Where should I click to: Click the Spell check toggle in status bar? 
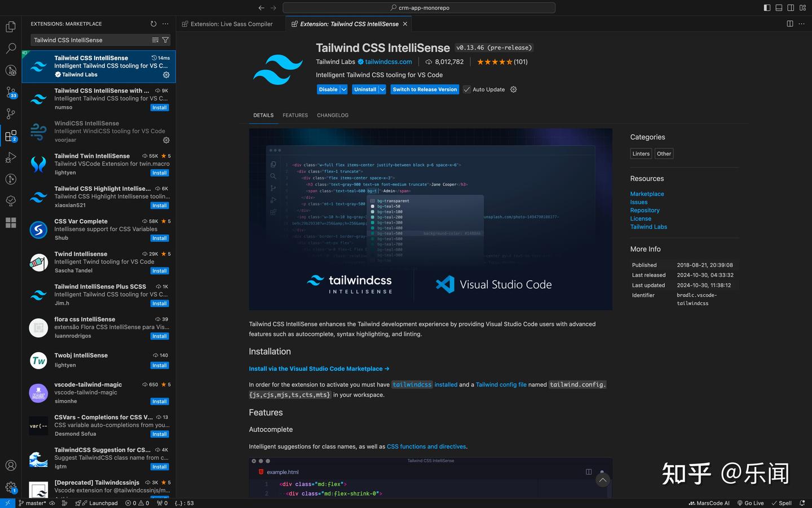(782, 503)
